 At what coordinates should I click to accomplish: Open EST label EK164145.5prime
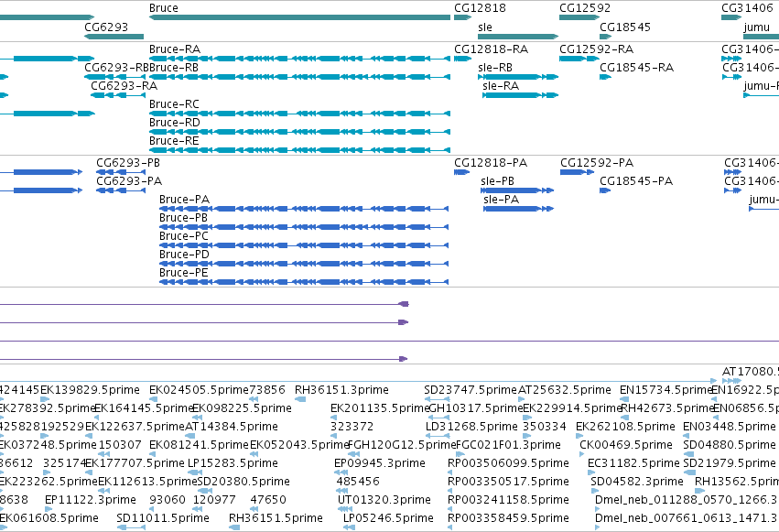point(144,408)
